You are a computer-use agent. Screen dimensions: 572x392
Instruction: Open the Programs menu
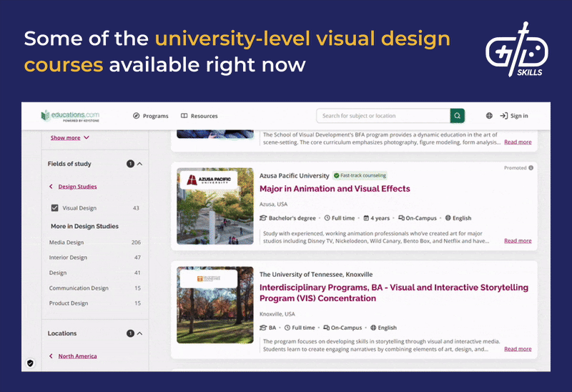[151, 116]
